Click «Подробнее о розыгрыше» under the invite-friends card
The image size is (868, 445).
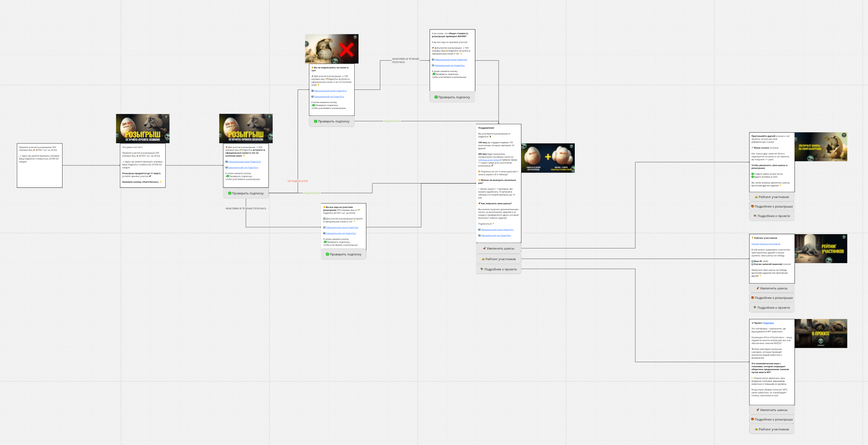[x=772, y=206]
